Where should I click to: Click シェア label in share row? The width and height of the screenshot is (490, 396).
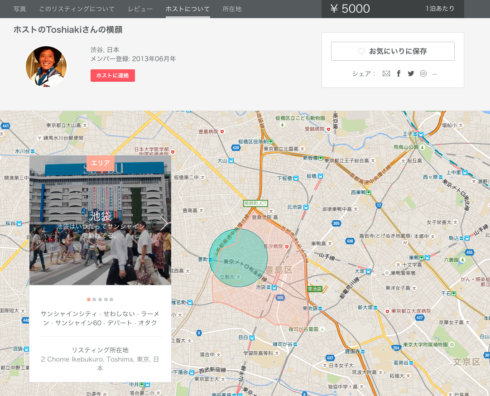(x=363, y=74)
